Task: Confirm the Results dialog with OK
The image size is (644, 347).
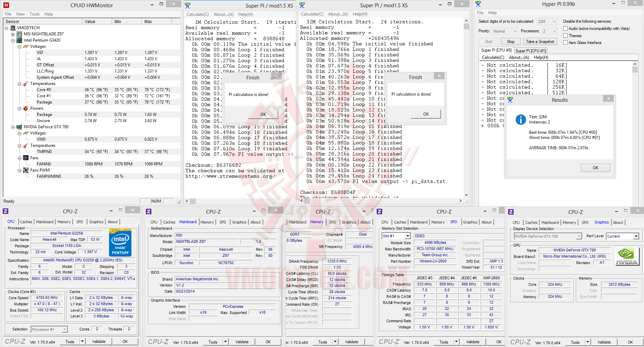Action: point(595,168)
